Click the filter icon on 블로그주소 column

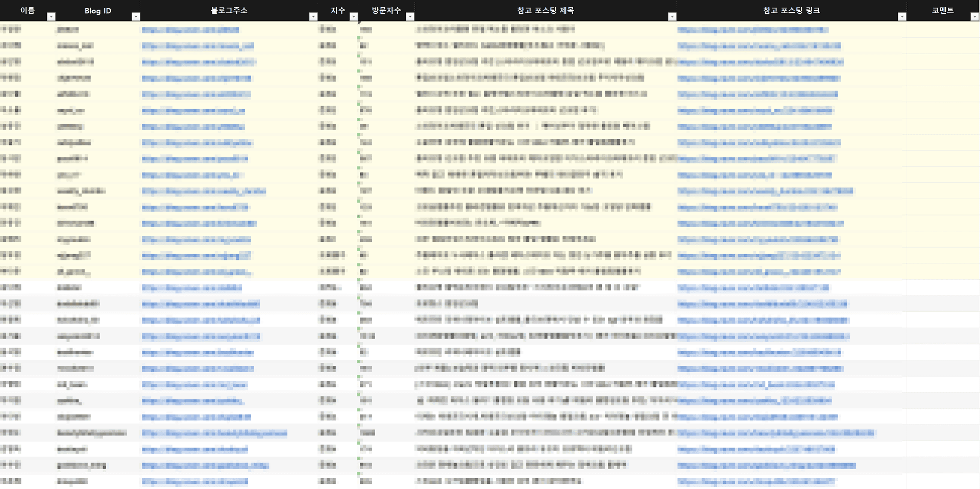[x=313, y=16]
